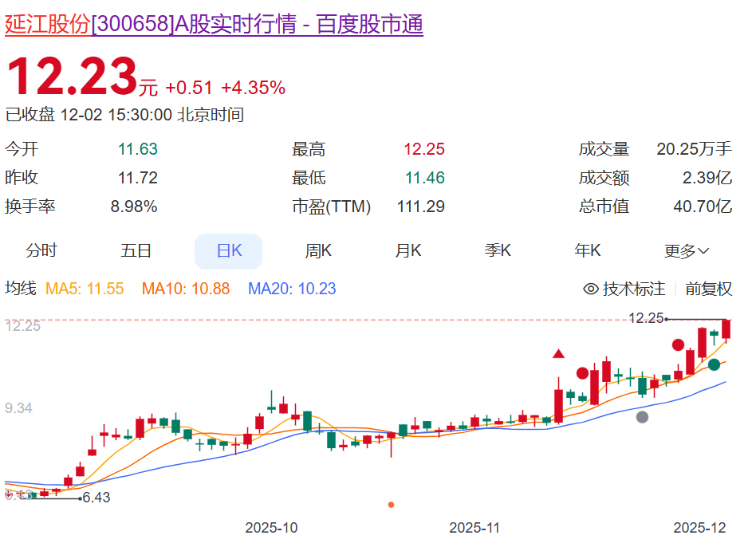
Task: Select the 季K chart tab
Action: tap(498, 251)
